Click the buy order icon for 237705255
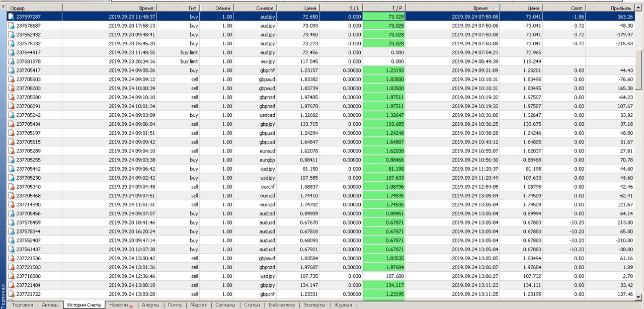Screen dimensions: 644x309 [x=11, y=160]
